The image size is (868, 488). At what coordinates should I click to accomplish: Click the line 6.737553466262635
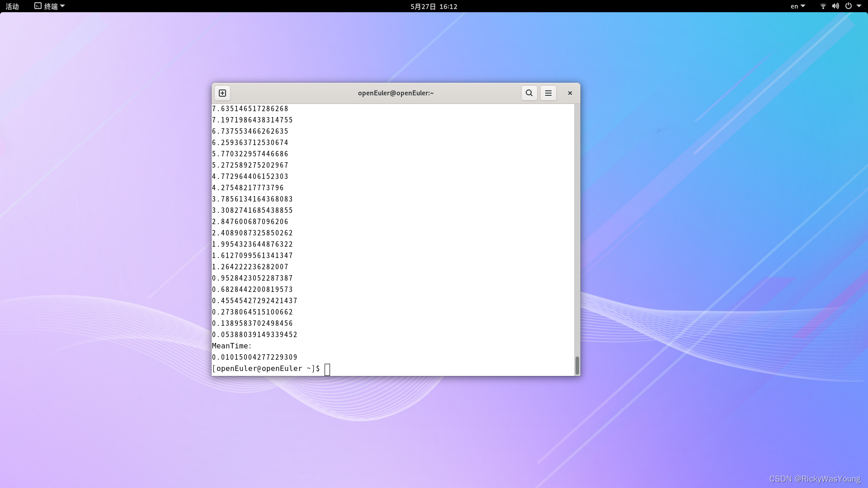click(x=250, y=131)
